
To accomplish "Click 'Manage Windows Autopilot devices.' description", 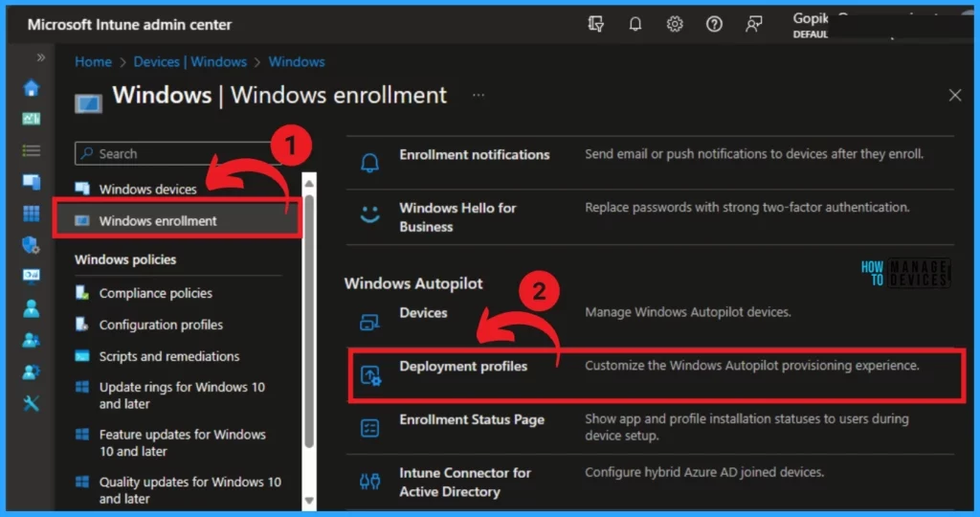I will [x=687, y=312].
